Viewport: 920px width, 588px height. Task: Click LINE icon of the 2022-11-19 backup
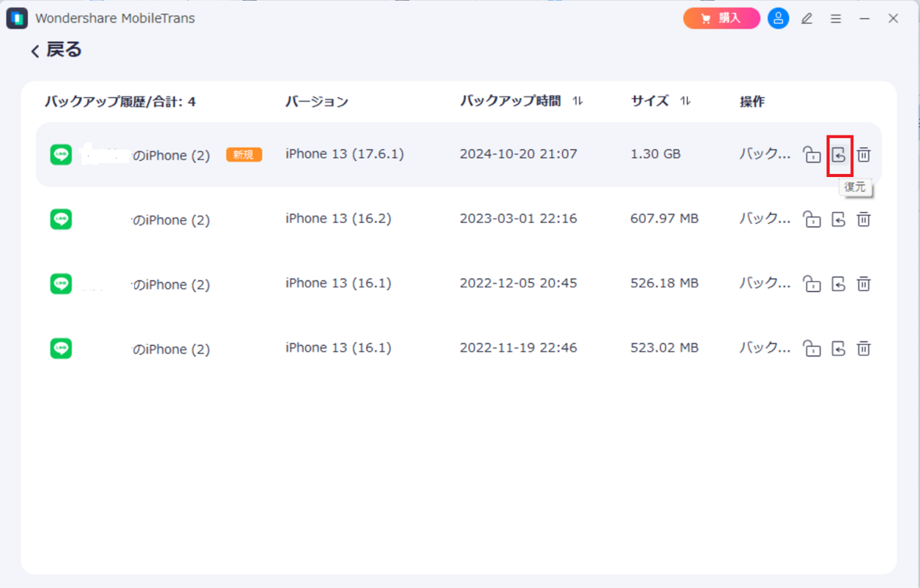[61, 348]
